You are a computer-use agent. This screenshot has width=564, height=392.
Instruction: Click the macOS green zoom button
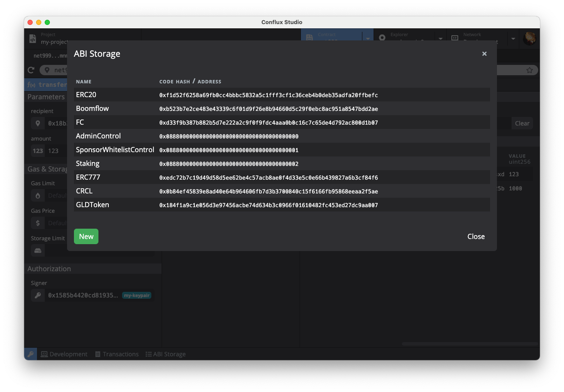(x=47, y=22)
